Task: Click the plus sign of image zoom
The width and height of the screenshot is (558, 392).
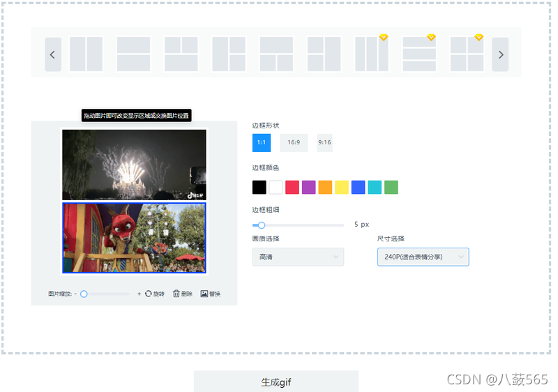Action: click(139, 294)
